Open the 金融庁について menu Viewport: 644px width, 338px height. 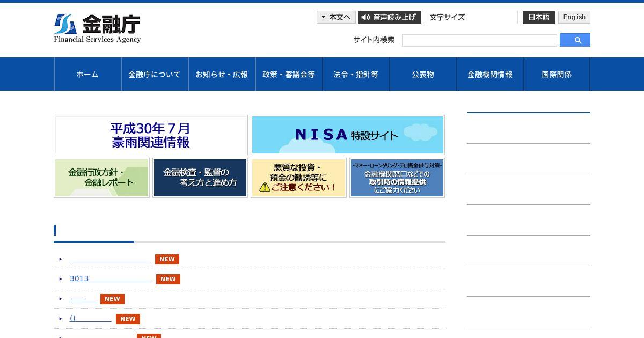click(x=155, y=74)
